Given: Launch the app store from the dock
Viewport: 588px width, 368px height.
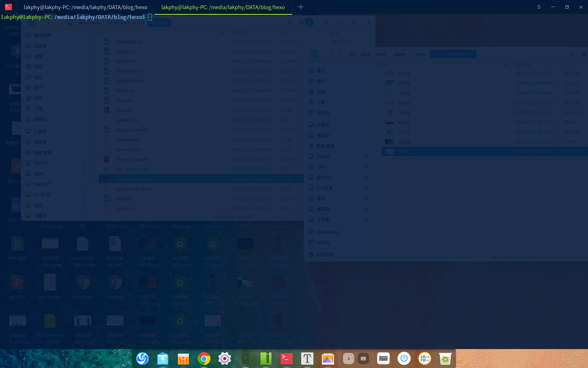Looking at the screenshot, I should (x=183, y=359).
